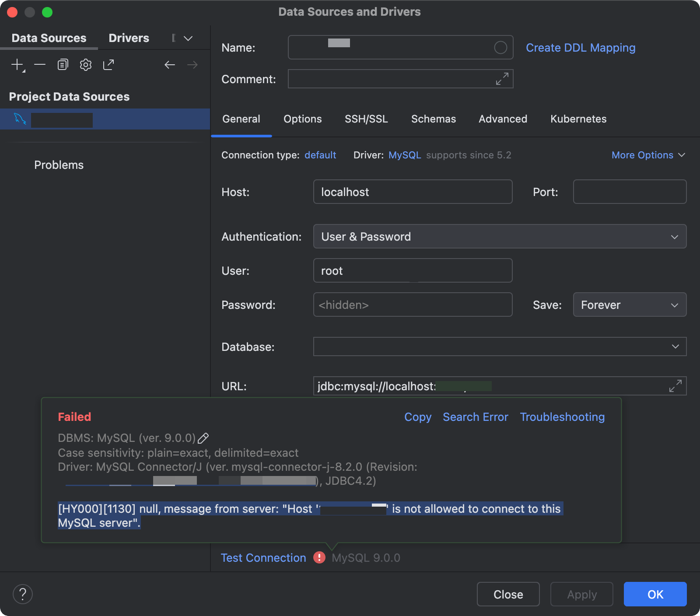Open the Schemas tab
700x616 pixels.
[434, 119]
